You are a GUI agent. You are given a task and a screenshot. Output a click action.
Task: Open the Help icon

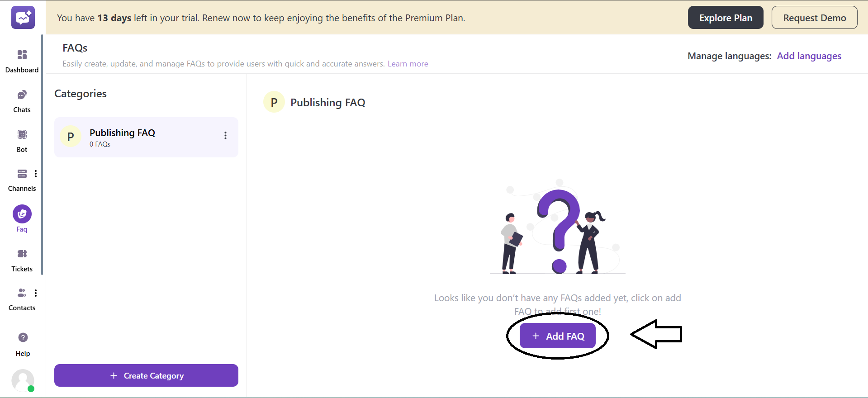click(23, 337)
